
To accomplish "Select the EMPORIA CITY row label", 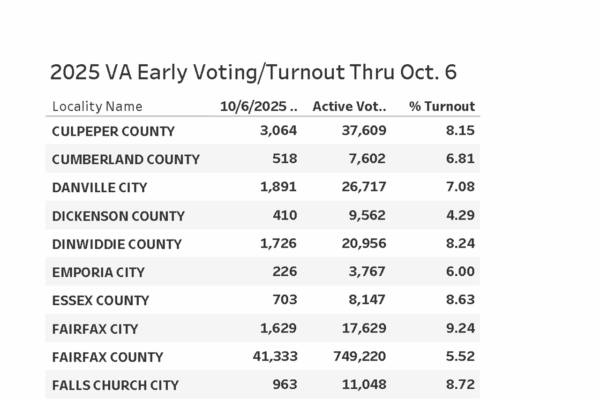I will click(98, 272).
